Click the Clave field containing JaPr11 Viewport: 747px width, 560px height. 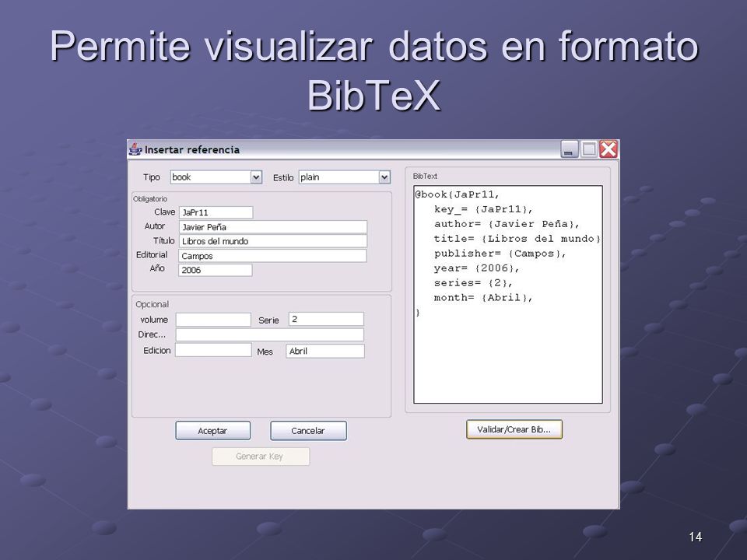click(216, 212)
